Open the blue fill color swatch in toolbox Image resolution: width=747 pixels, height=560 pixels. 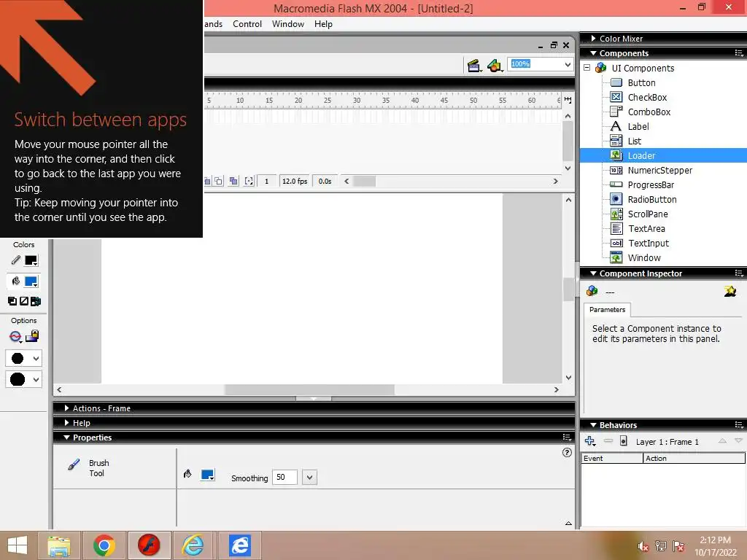31,281
